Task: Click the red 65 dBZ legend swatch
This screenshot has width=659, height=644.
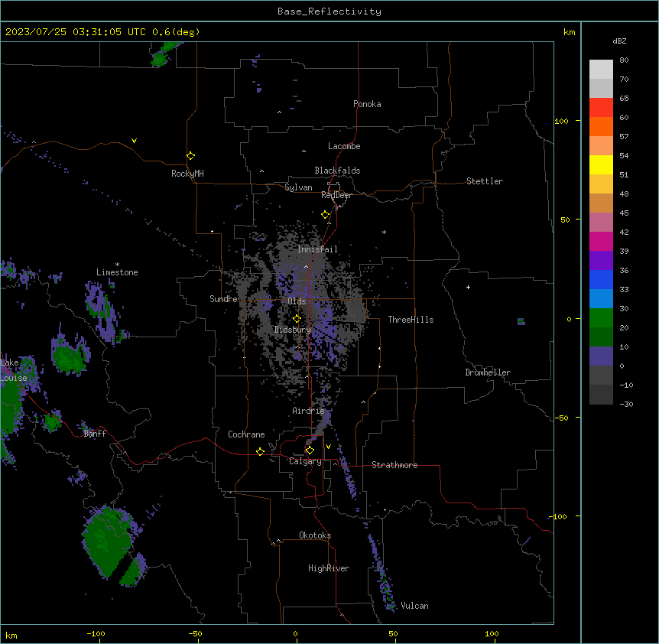Action: click(601, 108)
